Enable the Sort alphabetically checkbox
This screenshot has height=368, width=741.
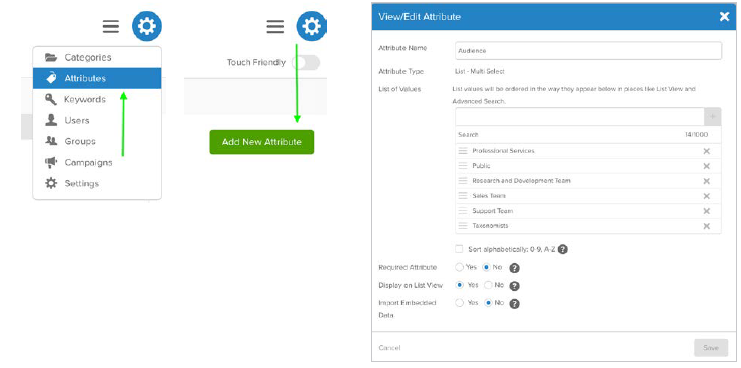coord(459,249)
